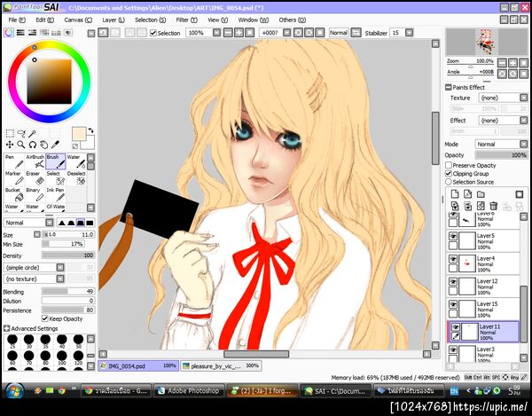Image resolution: width=532 pixels, height=416 pixels.
Task: Activate the hand pan tool
Action: pyautogui.click(x=43, y=145)
